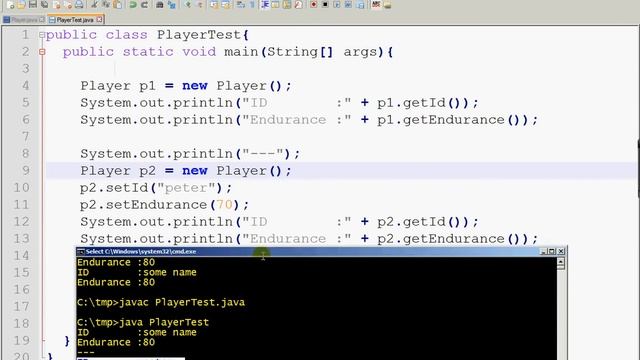
Task: Click the Copy toolbar icon
Action: [106, 4]
